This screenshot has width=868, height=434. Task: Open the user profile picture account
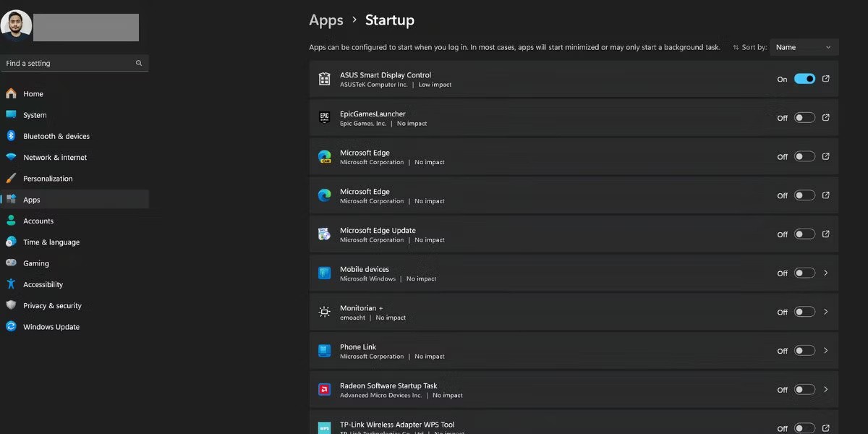[16, 26]
